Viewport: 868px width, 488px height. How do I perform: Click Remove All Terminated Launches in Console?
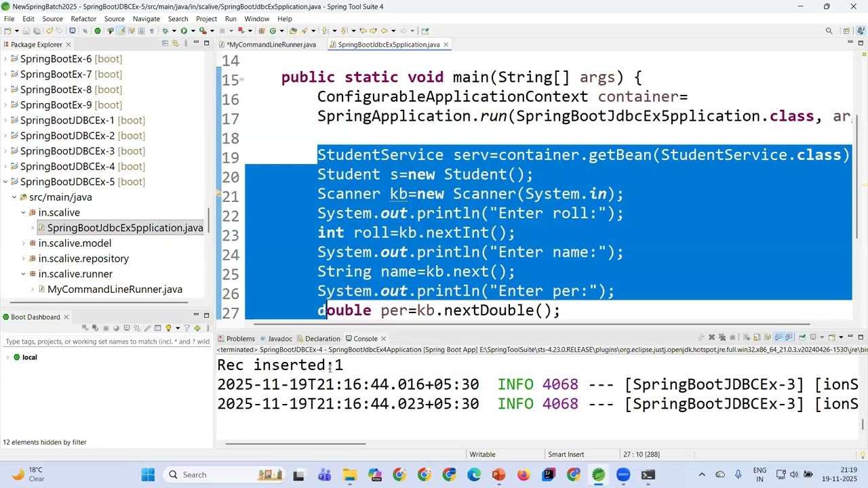tap(722, 337)
